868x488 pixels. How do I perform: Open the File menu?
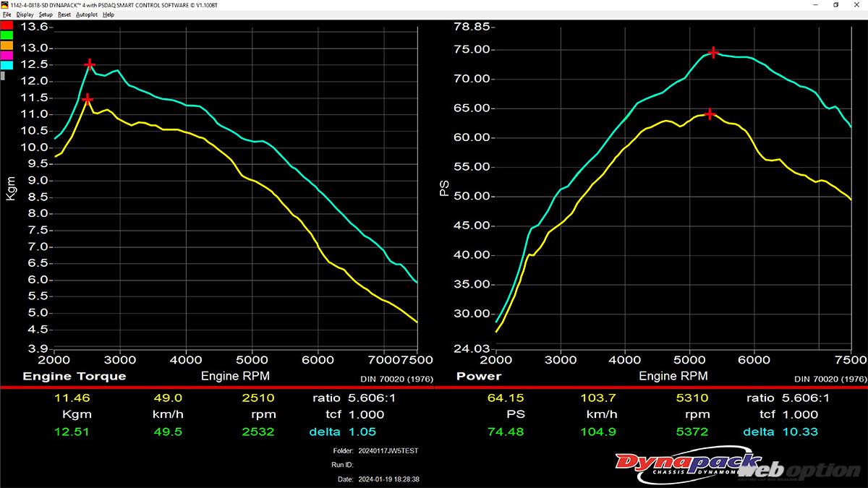tap(7, 14)
